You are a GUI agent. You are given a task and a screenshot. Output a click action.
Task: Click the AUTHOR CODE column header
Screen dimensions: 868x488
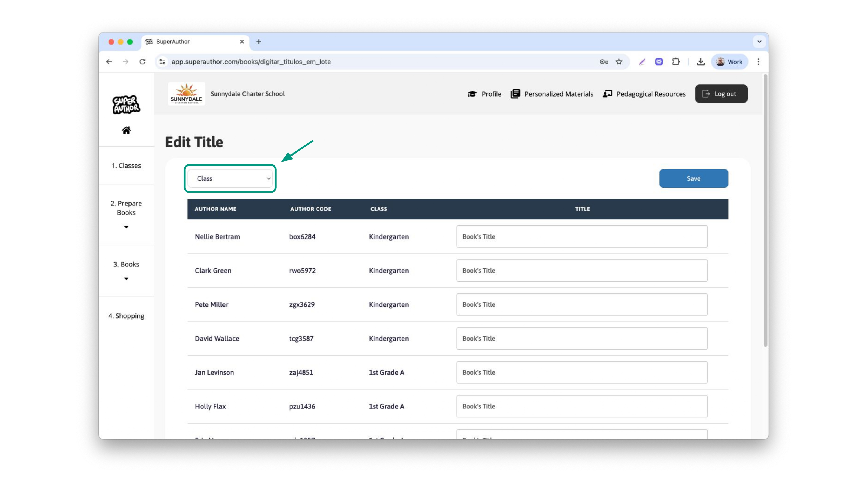click(311, 209)
